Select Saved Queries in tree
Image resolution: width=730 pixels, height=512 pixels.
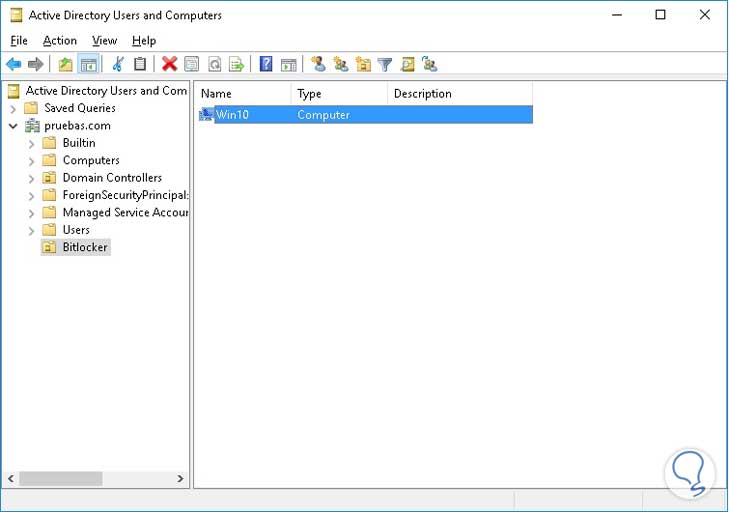[x=80, y=108]
